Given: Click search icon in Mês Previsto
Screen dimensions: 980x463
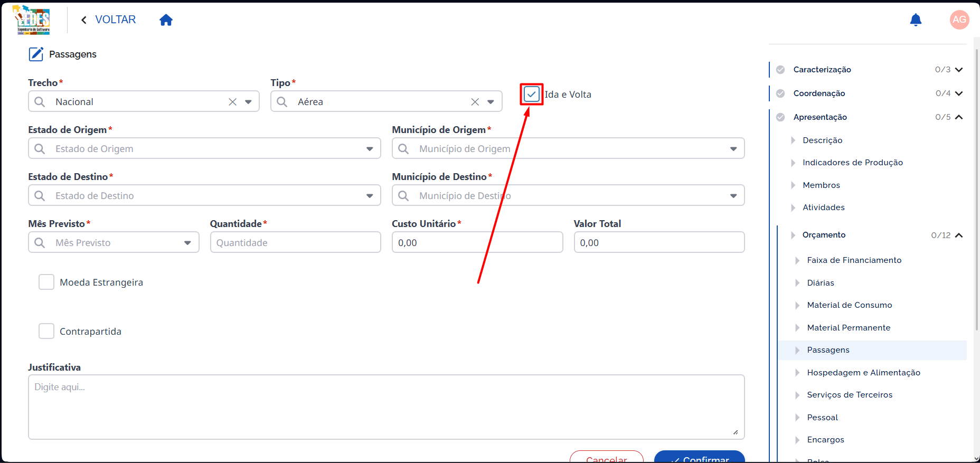Looking at the screenshot, I should pyautogui.click(x=40, y=242).
